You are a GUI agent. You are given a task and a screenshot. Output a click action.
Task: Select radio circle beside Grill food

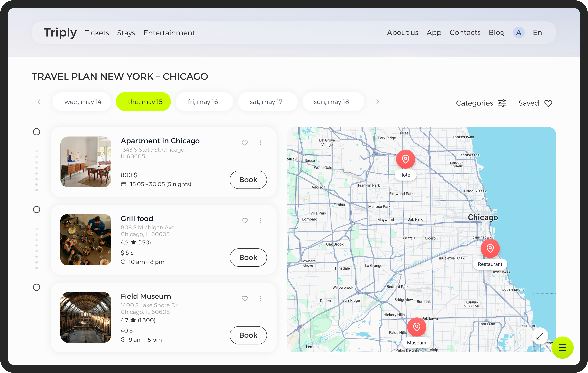pyautogui.click(x=37, y=210)
